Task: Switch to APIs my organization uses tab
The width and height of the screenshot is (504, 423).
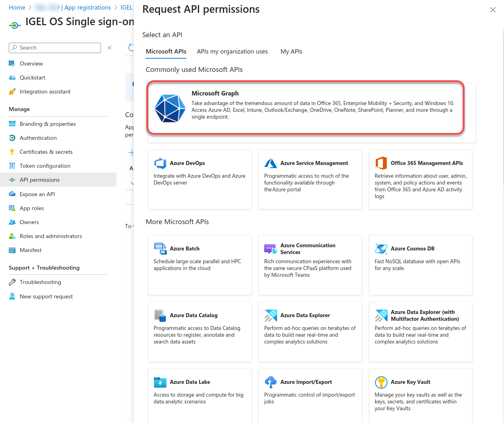Action: point(232,52)
